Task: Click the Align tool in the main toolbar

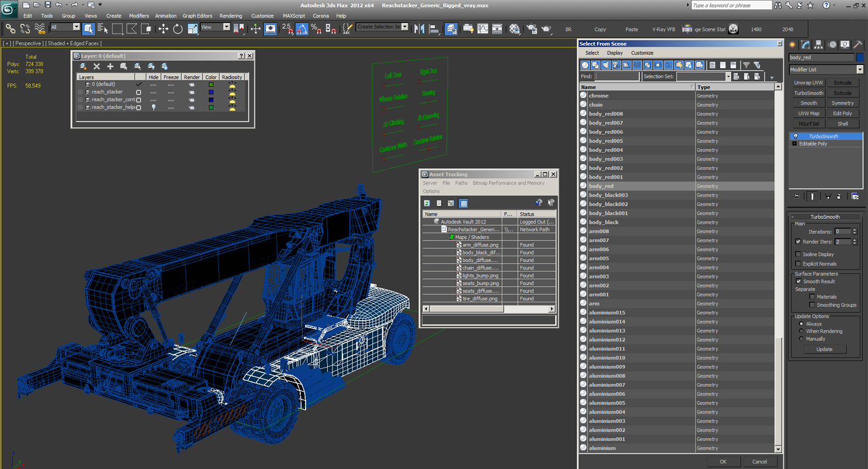Action: [x=434, y=28]
